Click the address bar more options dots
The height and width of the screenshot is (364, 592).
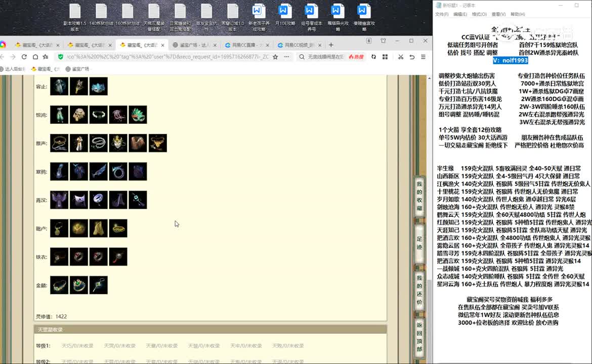click(287, 57)
